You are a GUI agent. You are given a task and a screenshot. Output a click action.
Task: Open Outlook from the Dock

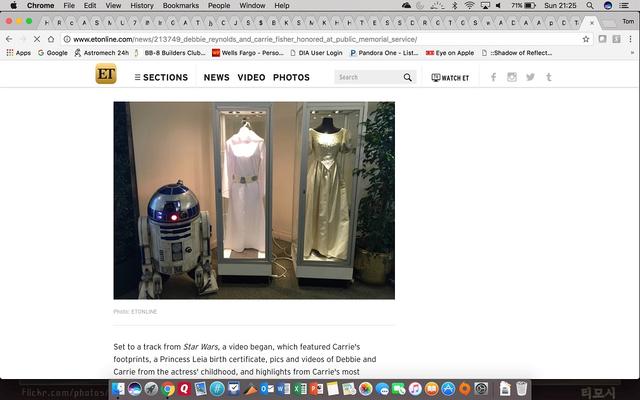[x=267, y=389]
